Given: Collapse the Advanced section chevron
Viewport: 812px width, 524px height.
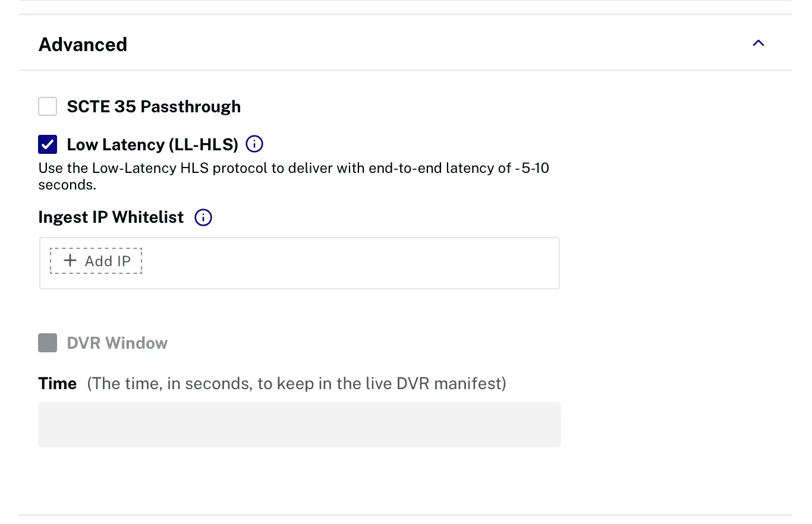Looking at the screenshot, I should pos(758,43).
